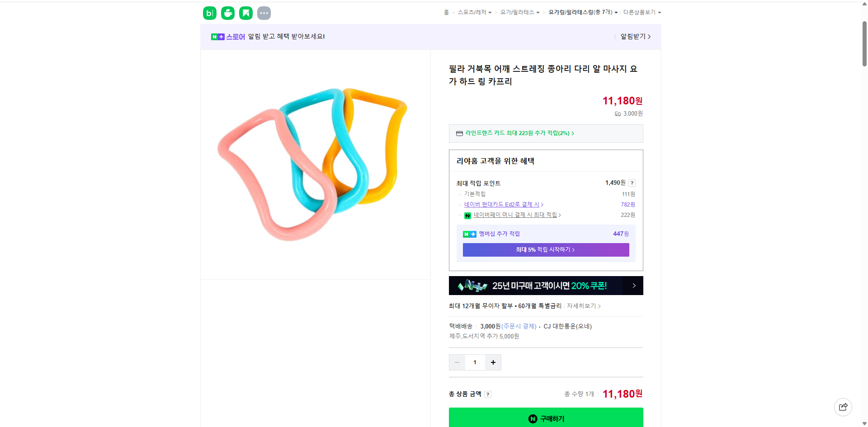Click question mark beside 최대 적립 포인트

pos(632,183)
